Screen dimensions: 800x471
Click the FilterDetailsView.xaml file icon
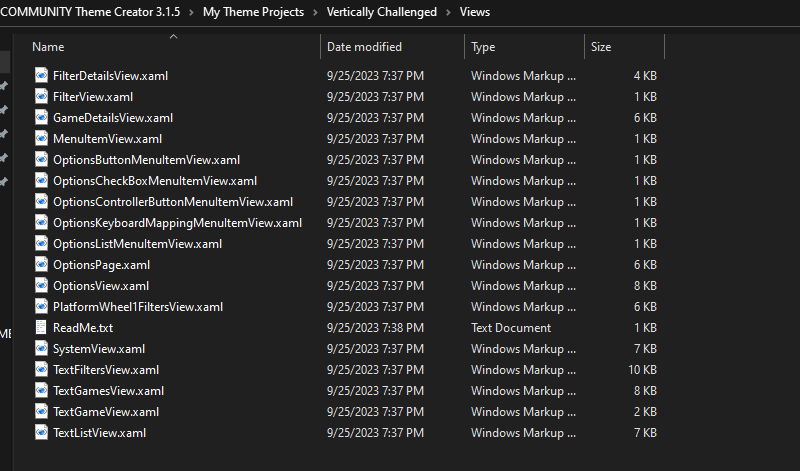pos(41,76)
